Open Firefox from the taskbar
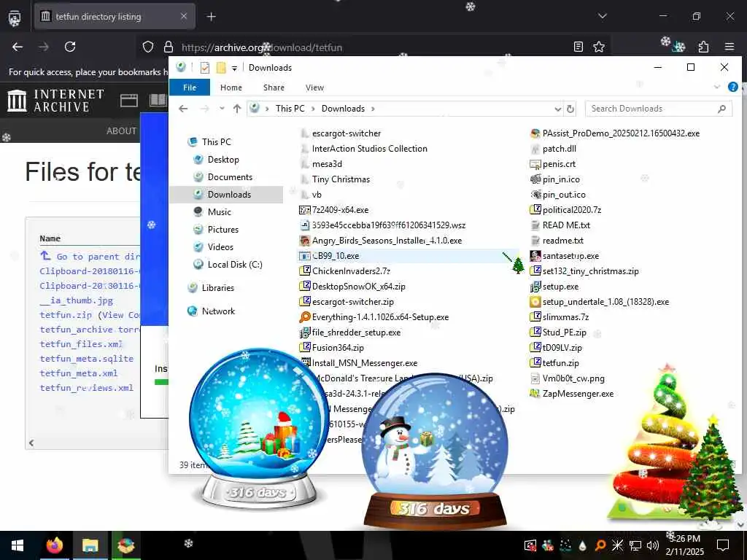The height and width of the screenshot is (560, 747). click(54, 545)
